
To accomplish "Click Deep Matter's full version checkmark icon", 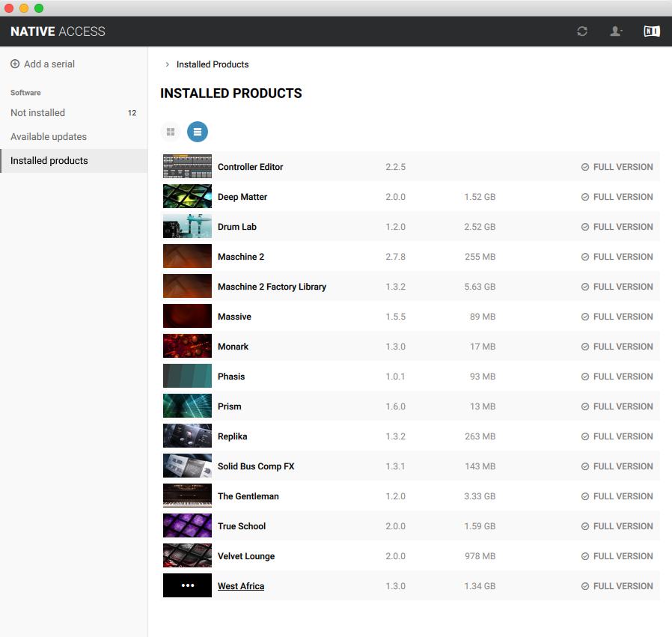I will [585, 197].
